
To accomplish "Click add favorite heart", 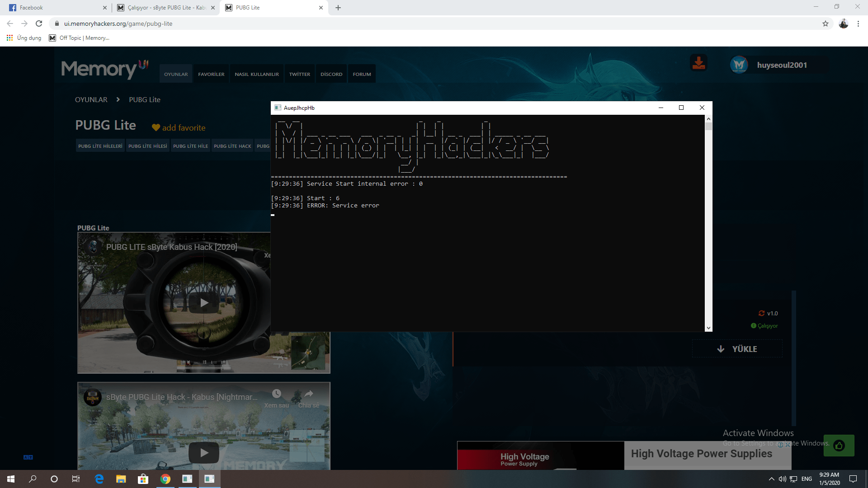I will (179, 128).
